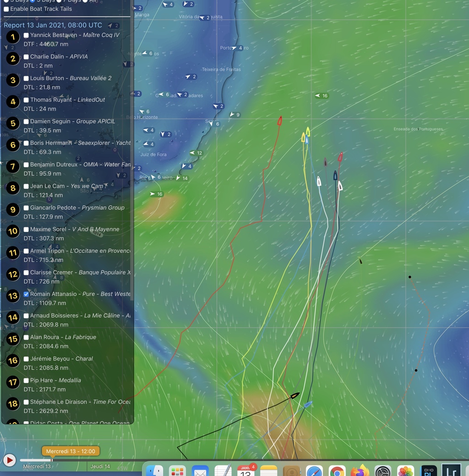
Task: Click the timeline slider handle
Action: point(52,460)
